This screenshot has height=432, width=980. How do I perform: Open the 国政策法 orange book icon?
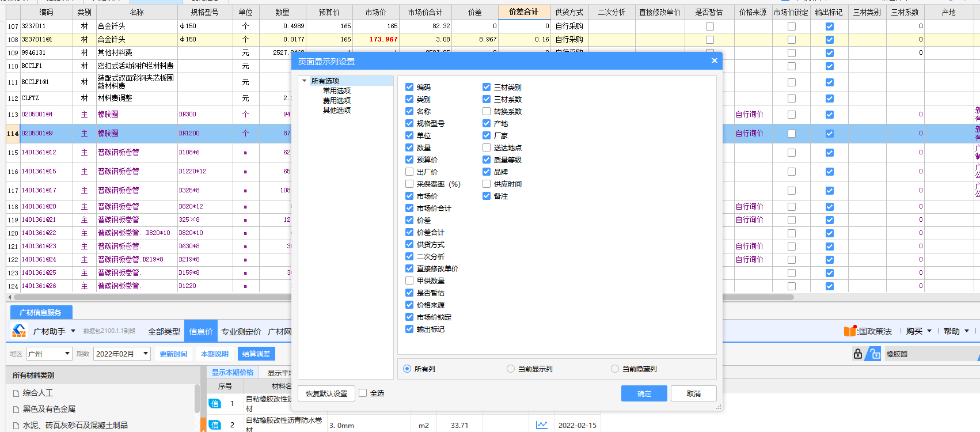pyautogui.click(x=850, y=331)
